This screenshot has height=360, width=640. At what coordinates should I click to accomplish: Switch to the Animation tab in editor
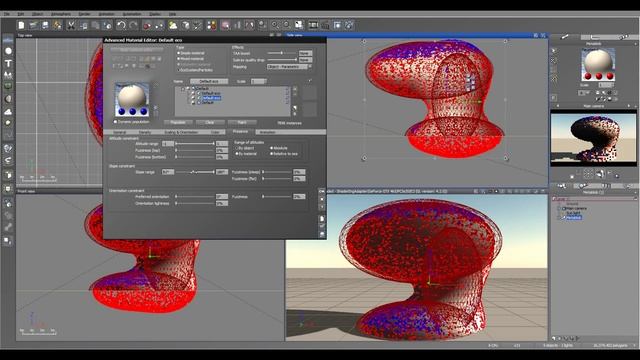point(267,132)
